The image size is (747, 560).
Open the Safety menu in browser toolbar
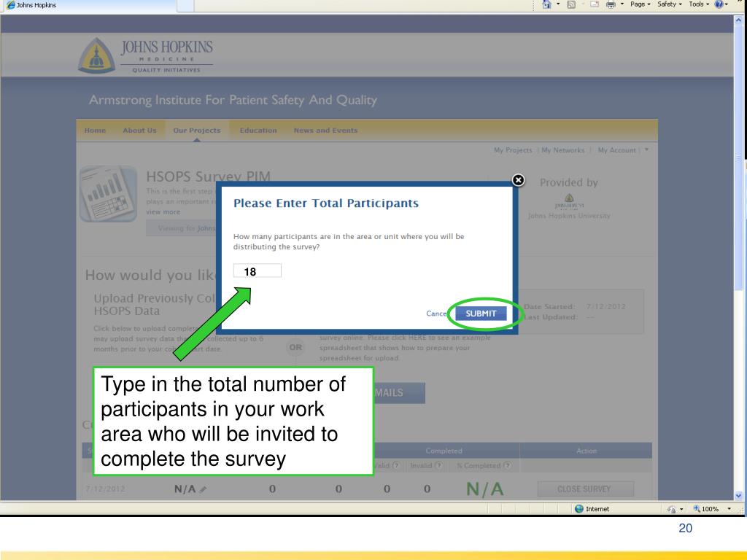pos(670,4)
